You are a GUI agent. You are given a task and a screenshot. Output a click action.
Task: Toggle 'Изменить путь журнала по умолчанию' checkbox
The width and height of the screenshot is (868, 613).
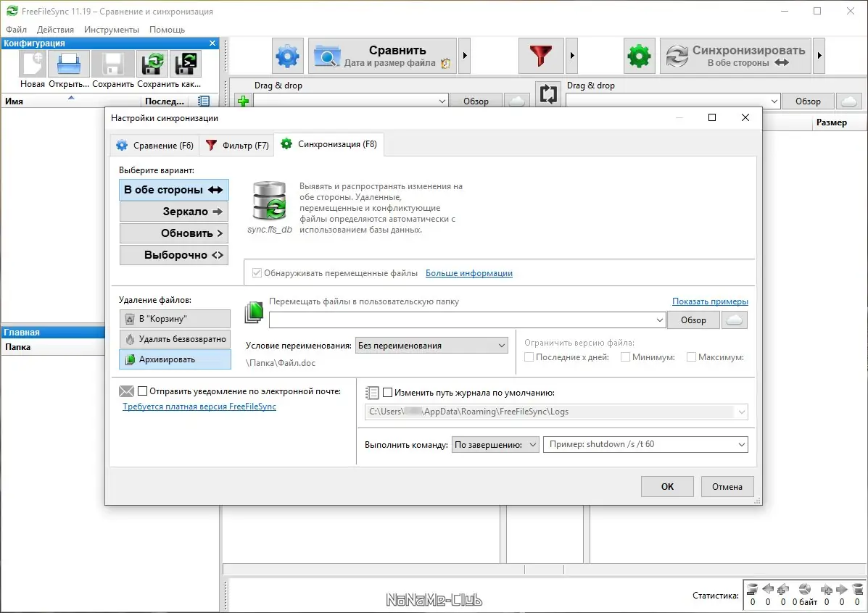click(387, 392)
